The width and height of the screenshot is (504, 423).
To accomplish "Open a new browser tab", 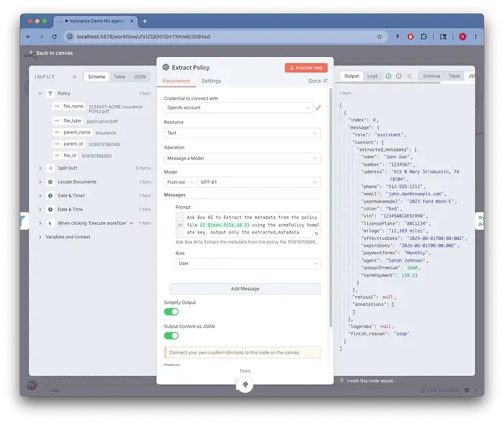I will pos(145,21).
